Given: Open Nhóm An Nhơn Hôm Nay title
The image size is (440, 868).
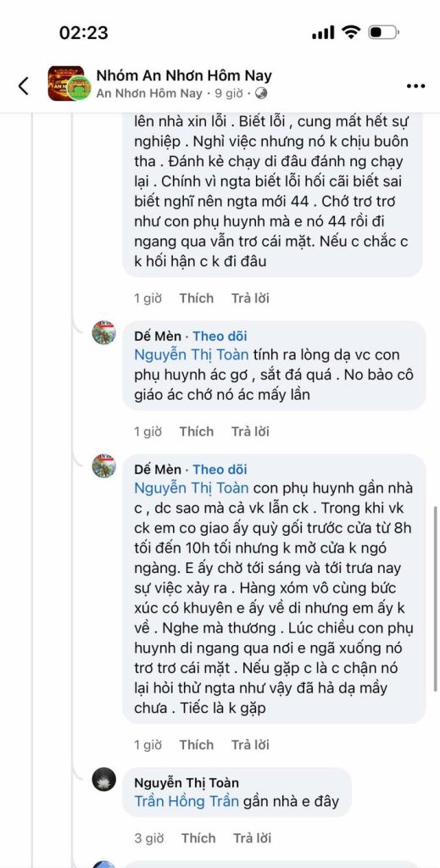Looking at the screenshot, I should (x=184, y=75).
